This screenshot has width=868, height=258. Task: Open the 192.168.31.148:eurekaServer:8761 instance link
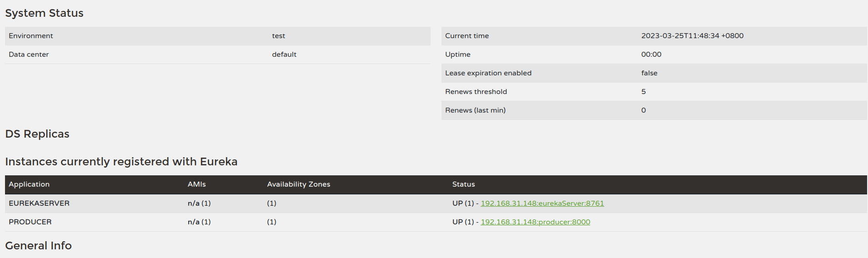[542, 203]
